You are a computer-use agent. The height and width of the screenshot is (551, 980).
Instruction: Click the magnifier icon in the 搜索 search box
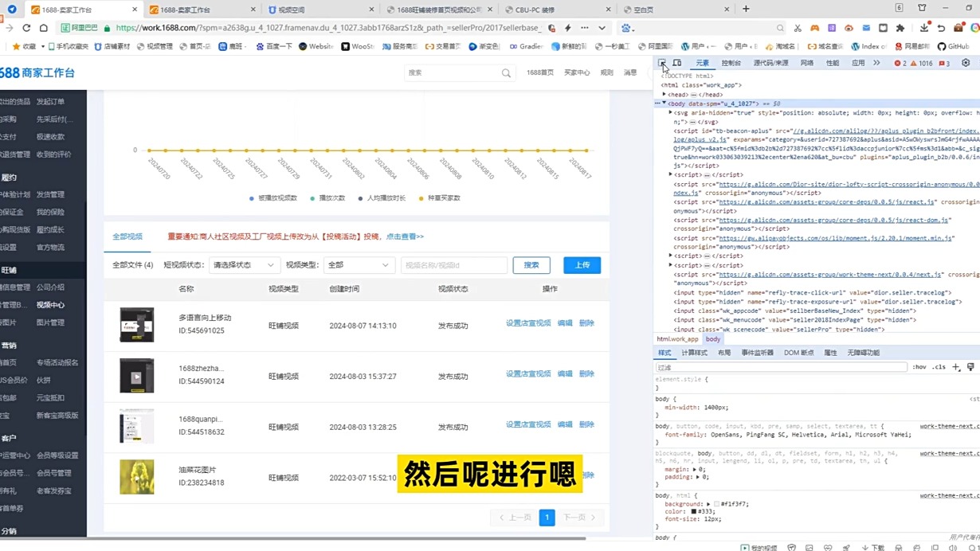pyautogui.click(x=506, y=72)
